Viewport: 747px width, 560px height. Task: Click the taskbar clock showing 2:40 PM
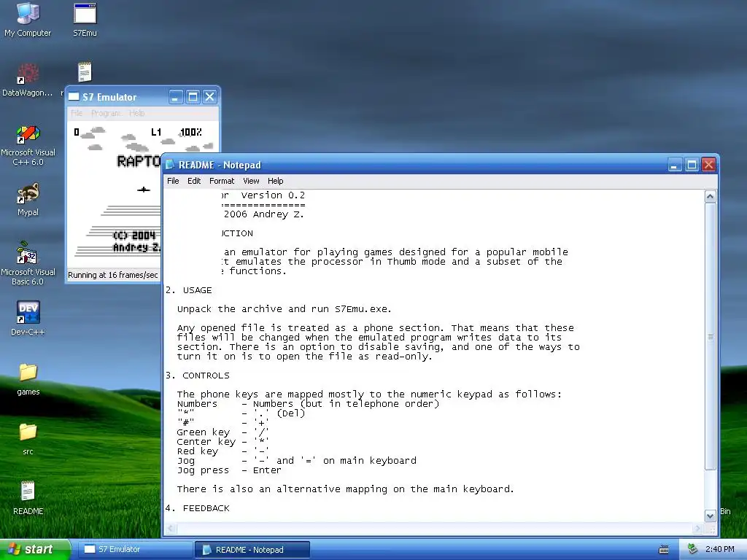pyautogui.click(x=719, y=550)
